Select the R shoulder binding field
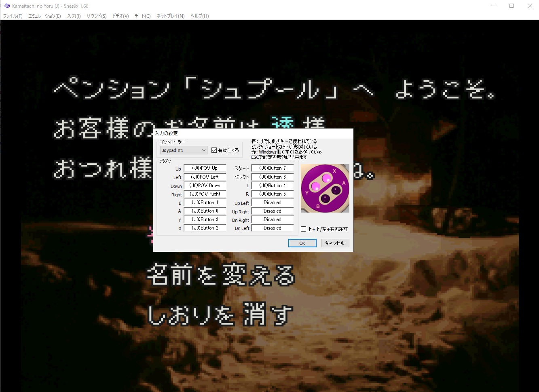Viewport: 539px width, 392px height. 273,194
